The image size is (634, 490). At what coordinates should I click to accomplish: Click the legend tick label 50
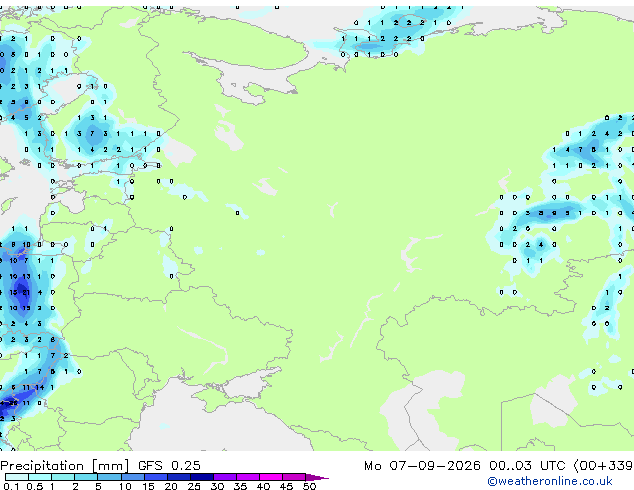[309, 486]
